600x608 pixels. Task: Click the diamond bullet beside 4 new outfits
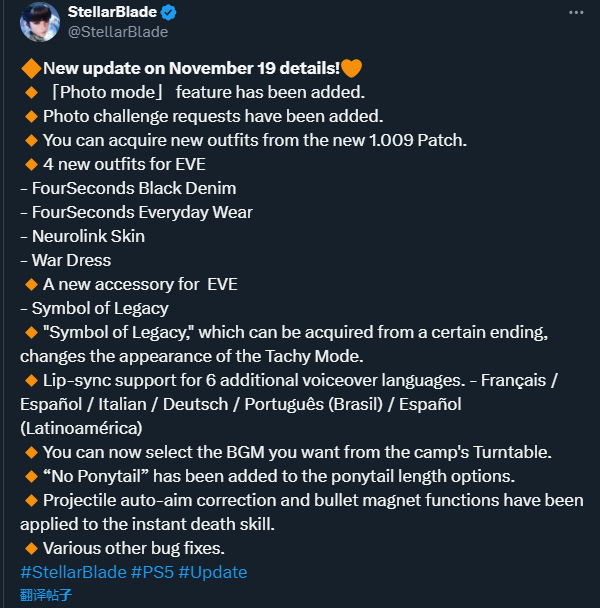pyautogui.click(x=31, y=165)
